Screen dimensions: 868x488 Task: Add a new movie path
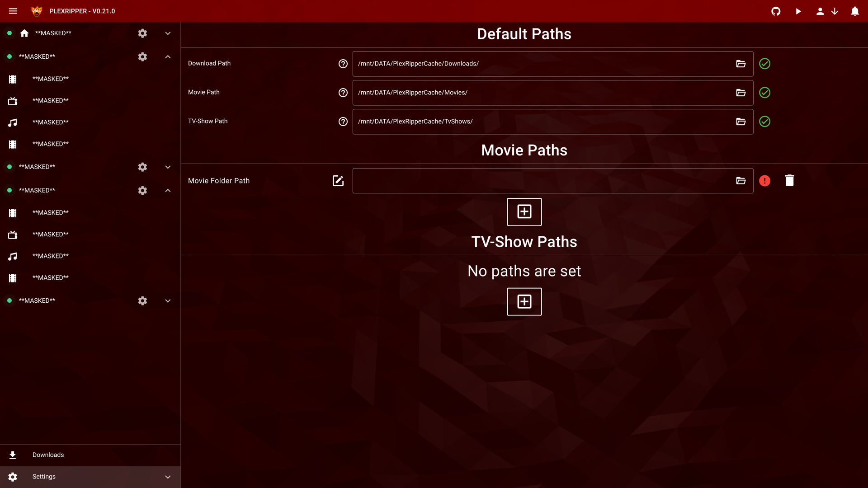tap(524, 211)
